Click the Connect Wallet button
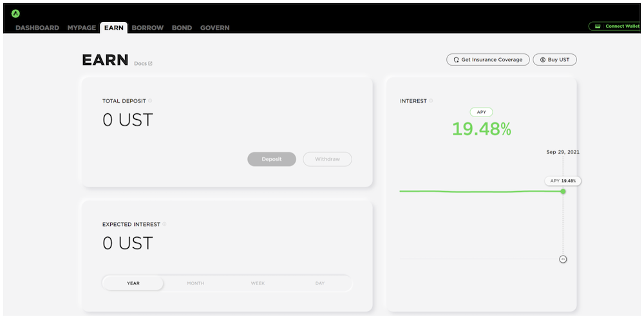 [616, 26]
